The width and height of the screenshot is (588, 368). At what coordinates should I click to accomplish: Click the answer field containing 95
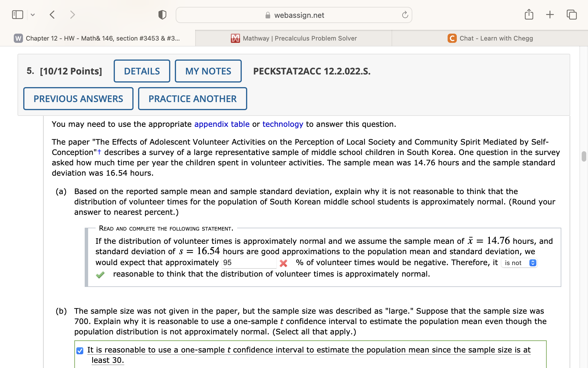point(249,262)
